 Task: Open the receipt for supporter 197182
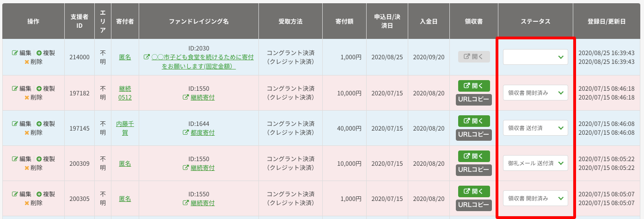(x=474, y=86)
